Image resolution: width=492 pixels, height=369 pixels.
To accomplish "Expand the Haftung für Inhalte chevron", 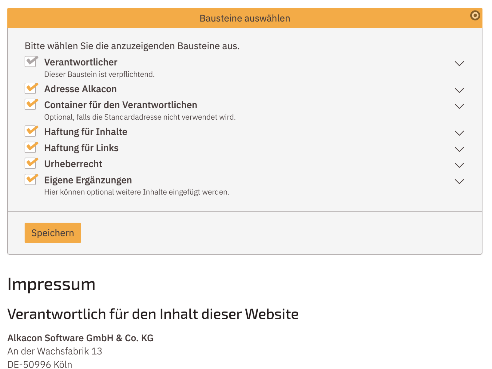I will pyautogui.click(x=459, y=133).
